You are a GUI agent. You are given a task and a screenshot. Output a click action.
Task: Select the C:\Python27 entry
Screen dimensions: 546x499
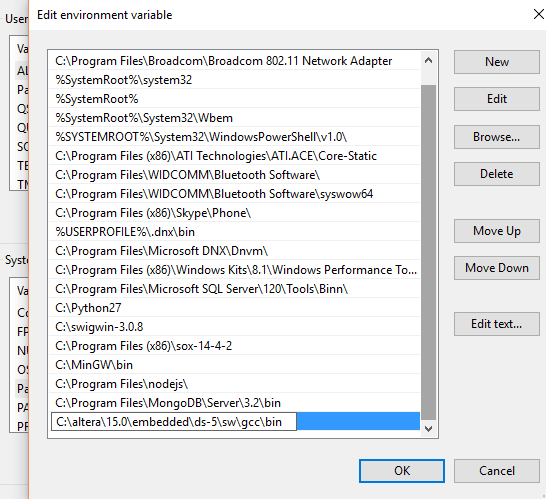click(234, 308)
